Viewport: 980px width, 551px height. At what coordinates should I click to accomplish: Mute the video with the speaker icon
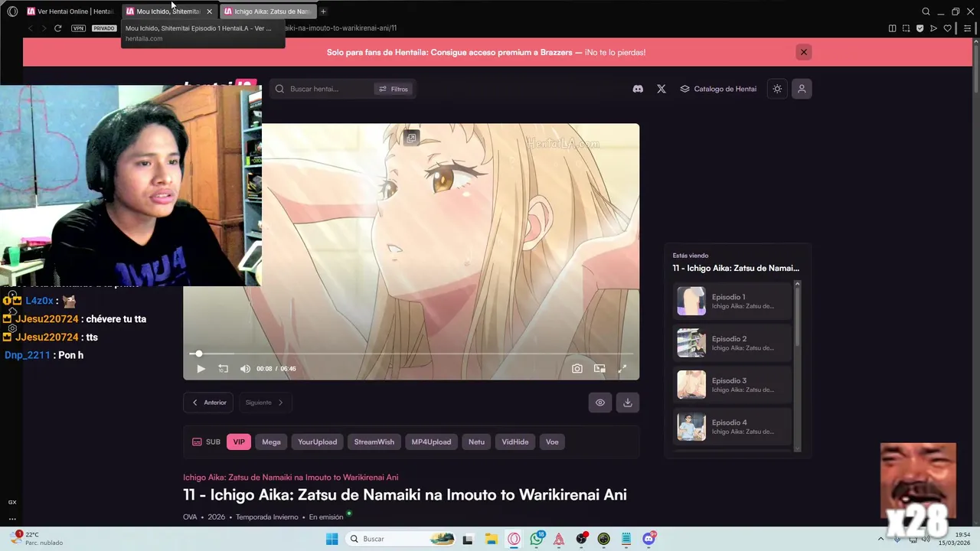[x=245, y=369]
